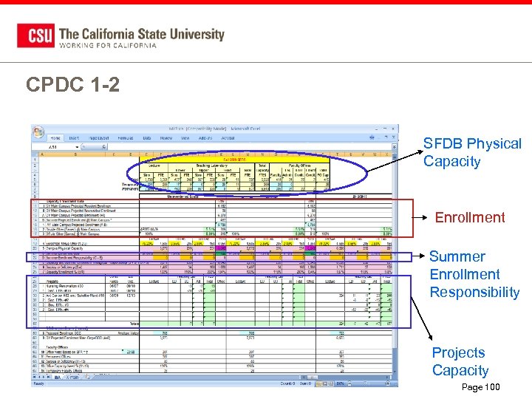532x399 pixels.
Task: Click the horizontal scrollbar thumb
Action: pos(311,377)
